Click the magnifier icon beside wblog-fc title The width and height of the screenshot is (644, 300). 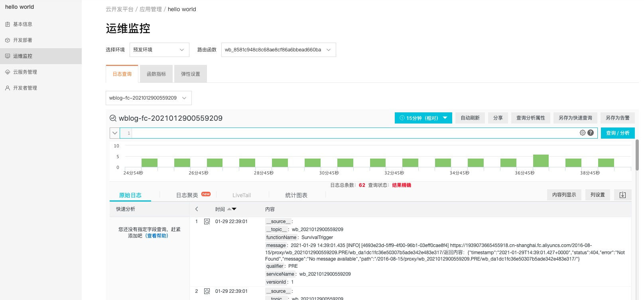point(113,118)
